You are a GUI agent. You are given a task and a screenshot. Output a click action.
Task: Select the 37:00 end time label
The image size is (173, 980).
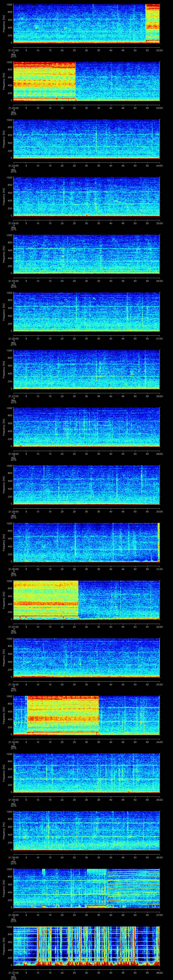pos(159,915)
